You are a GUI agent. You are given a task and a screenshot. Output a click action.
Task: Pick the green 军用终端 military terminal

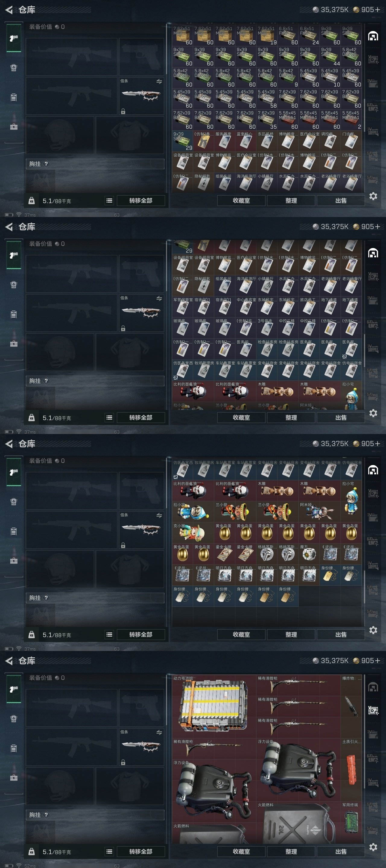tap(351, 822)
